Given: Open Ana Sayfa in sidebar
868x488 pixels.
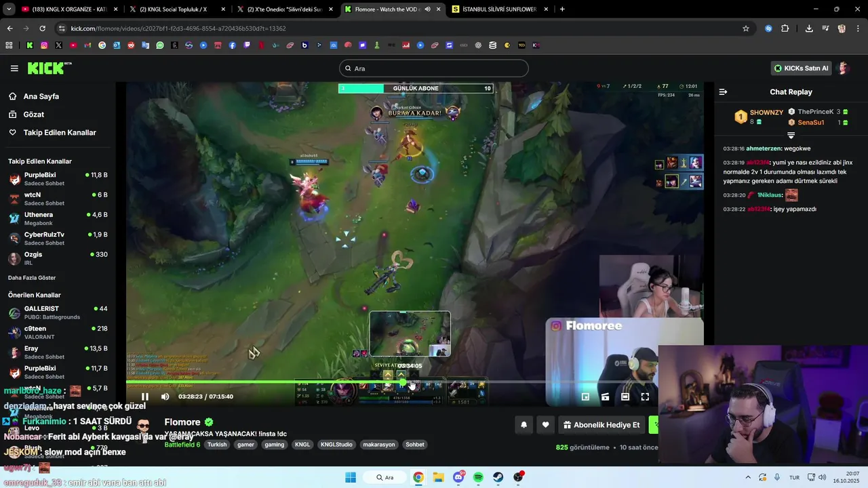Looking at the screenshot, I should coord(42,96).
